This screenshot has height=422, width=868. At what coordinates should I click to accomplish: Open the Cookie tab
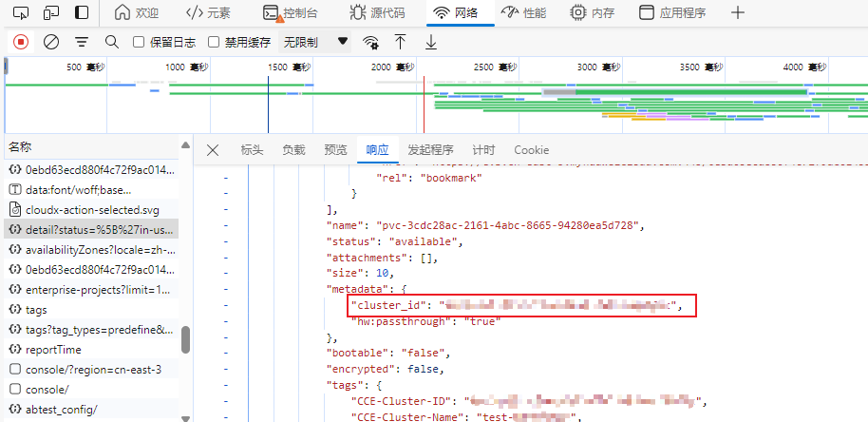(532, 150)
